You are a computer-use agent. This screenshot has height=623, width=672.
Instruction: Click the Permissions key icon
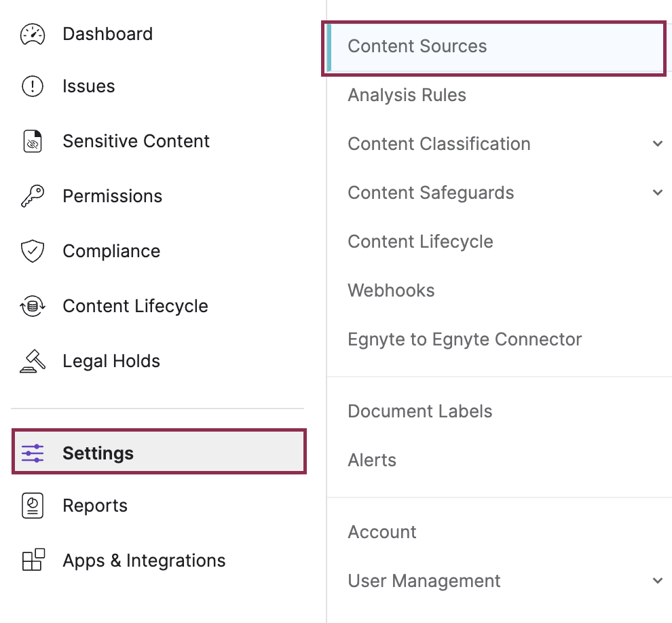pos(33,196)
